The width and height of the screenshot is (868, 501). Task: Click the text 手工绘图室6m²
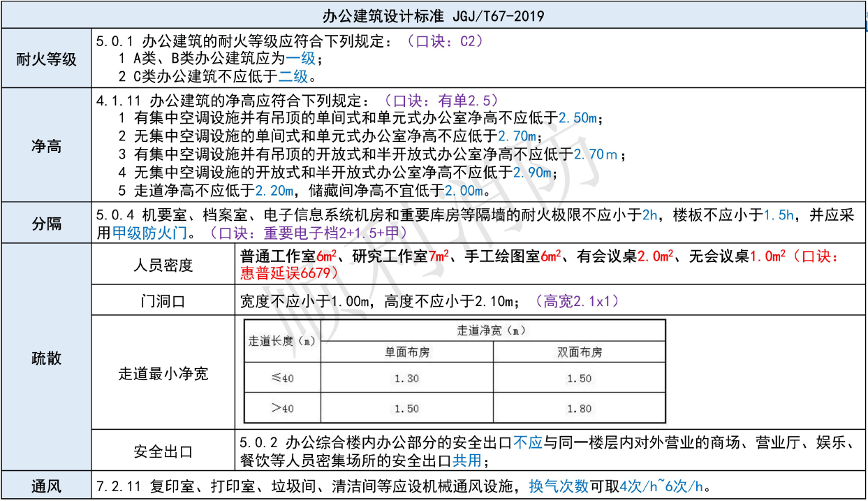click(513, 256)
